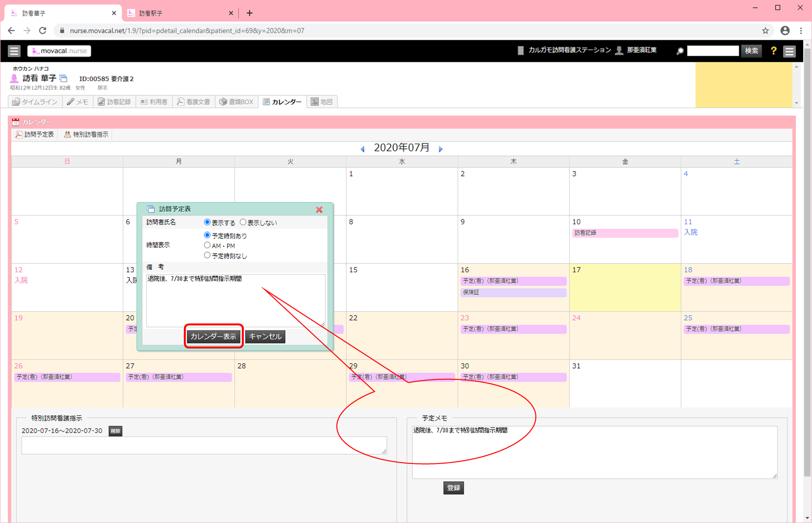The image size is (812, 523).
Task: Go to previous month with left arrow
Action: 363,149
